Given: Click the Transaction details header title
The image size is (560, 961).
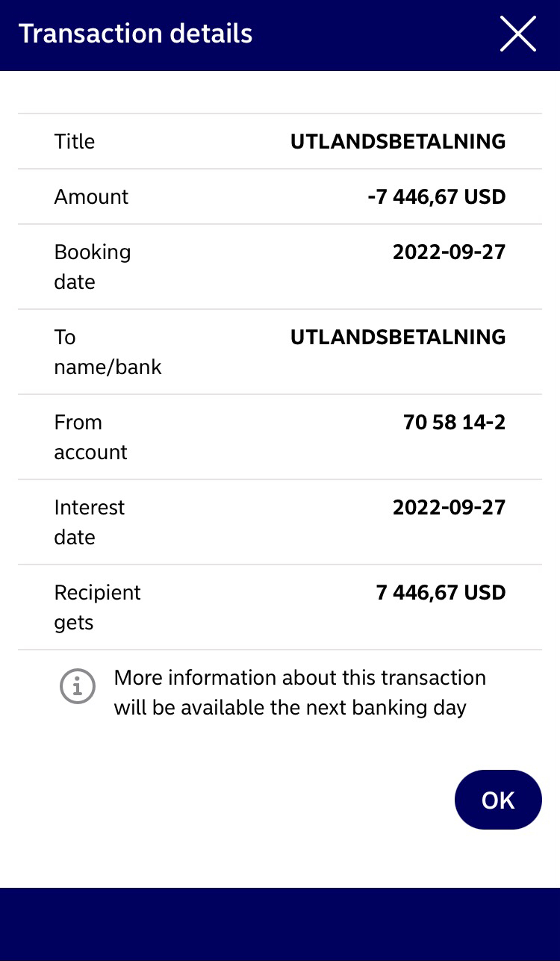Looking at the screenshot, I should point(135,34).
